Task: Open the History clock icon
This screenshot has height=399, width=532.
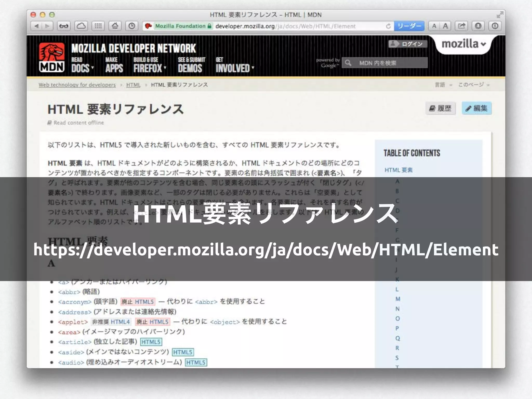Action: pos(132,26)
